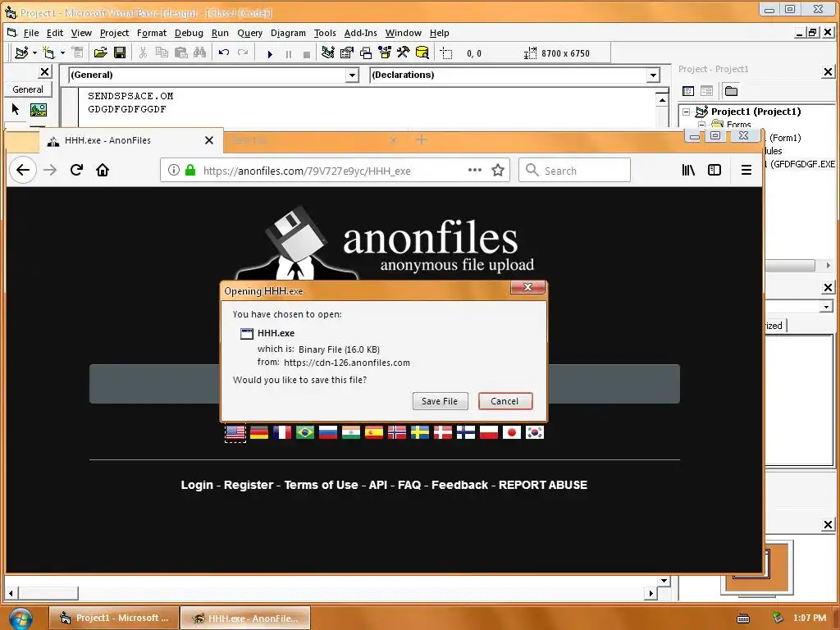Click Project1 - Microsoft taskbar button

click(113, 618)
